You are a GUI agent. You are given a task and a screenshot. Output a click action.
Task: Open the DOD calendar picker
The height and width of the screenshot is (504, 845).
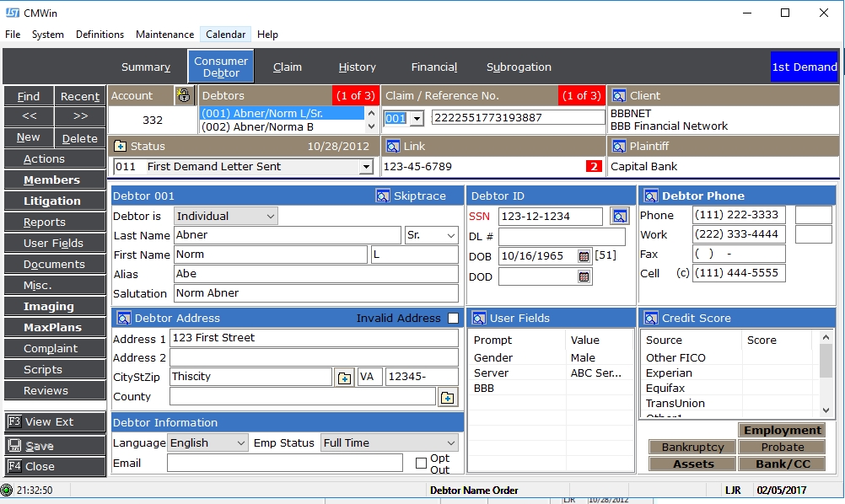point(584,276)
